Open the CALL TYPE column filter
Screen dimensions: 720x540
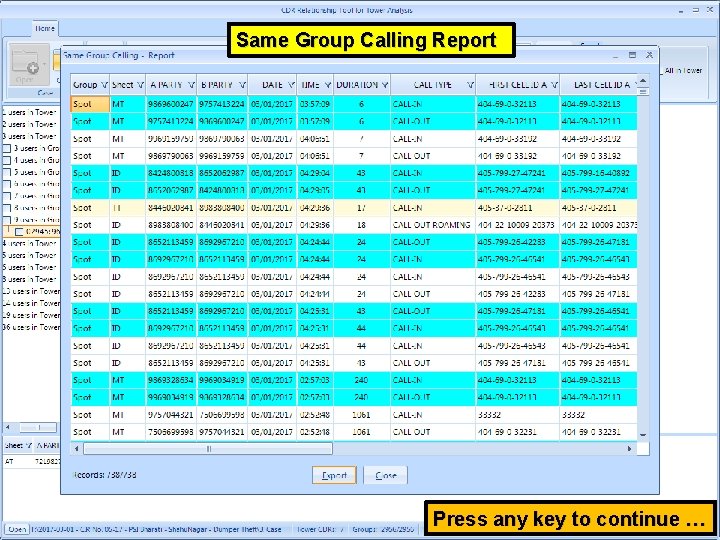[x=470, y=85]
